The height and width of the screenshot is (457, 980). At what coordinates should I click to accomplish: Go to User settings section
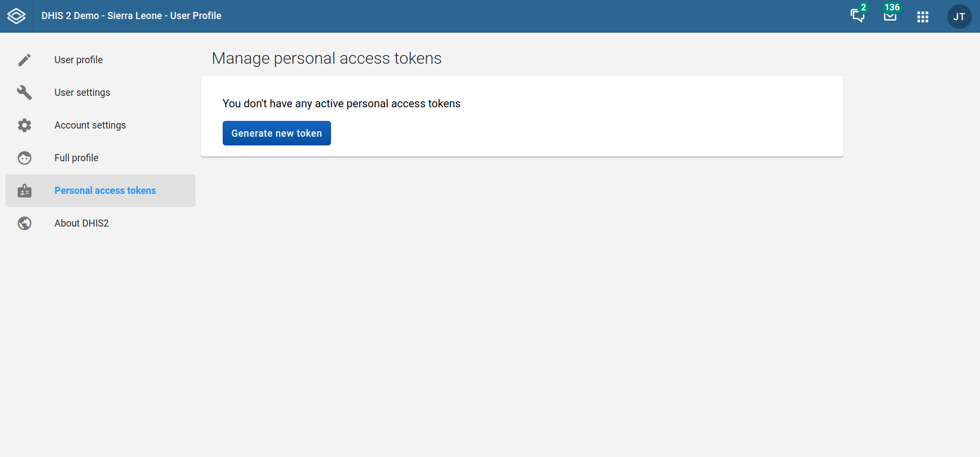[x=82, y=93]
